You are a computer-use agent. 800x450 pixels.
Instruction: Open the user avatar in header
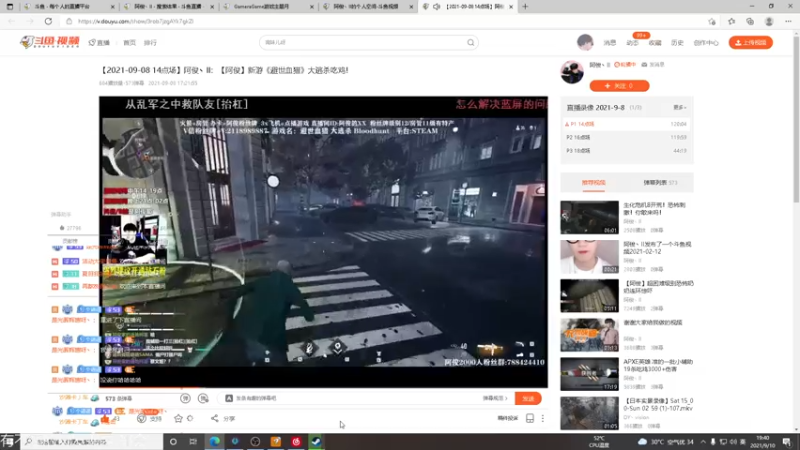coord(585,42)
